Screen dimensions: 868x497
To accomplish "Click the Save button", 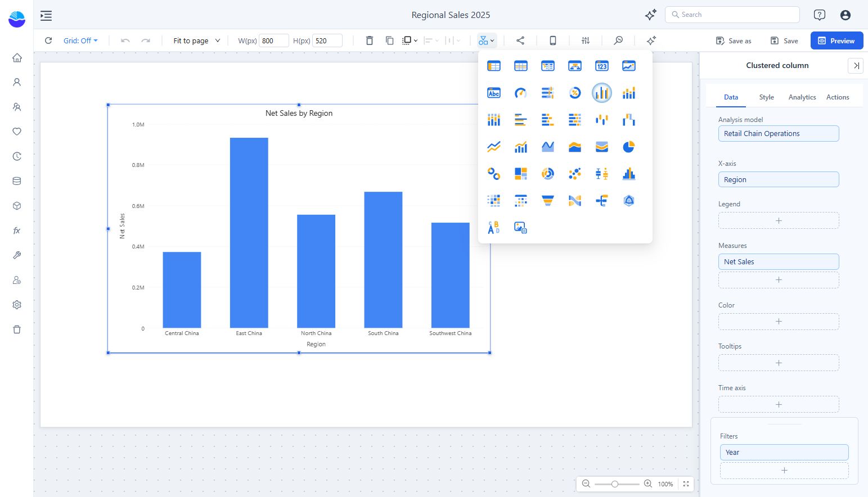I will pos(784,40).
